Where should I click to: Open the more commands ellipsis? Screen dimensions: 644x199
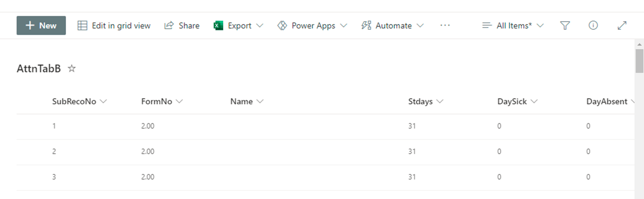(x=445, y=25)
